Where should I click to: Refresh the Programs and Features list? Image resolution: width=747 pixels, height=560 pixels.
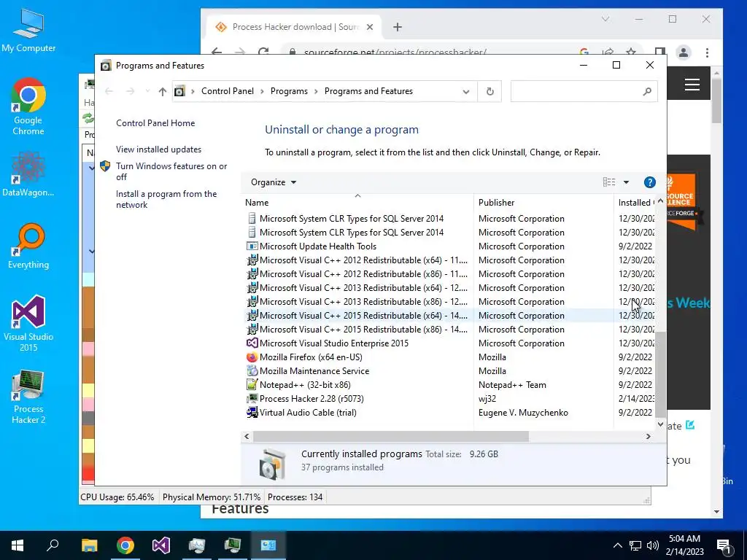point(489,91)
